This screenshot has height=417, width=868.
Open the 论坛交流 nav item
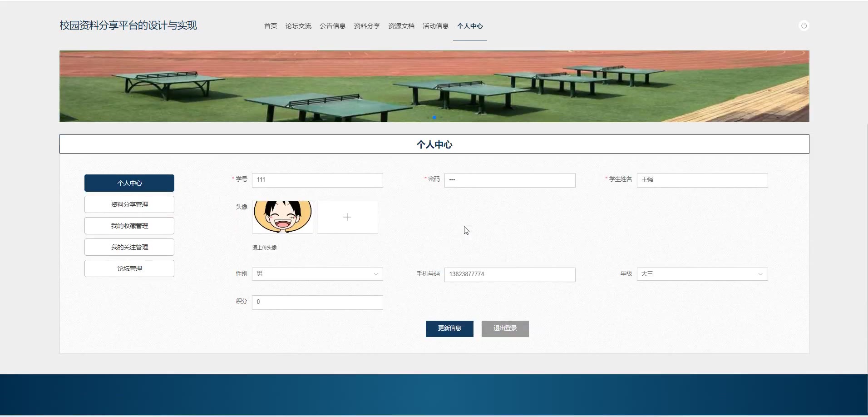pos(298,26)
